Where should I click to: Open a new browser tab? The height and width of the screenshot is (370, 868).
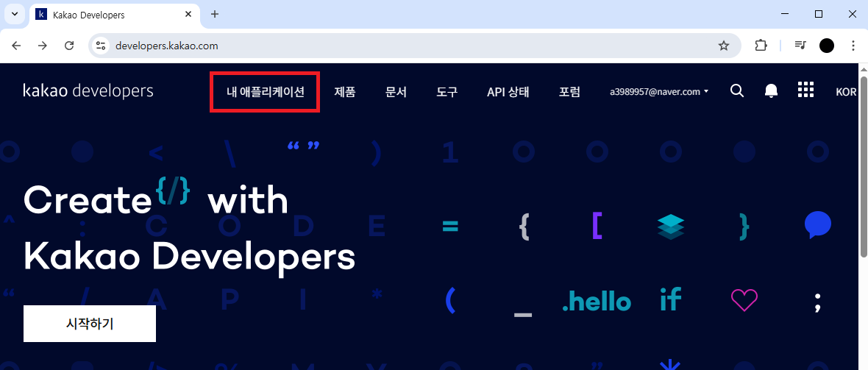215,15
